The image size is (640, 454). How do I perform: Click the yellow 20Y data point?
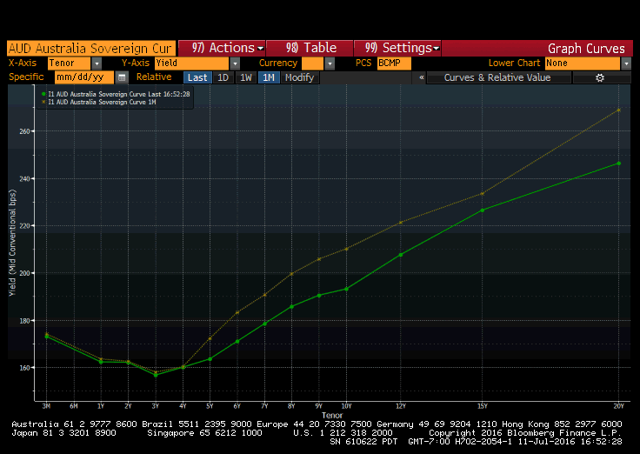click(x=619, y=110)
